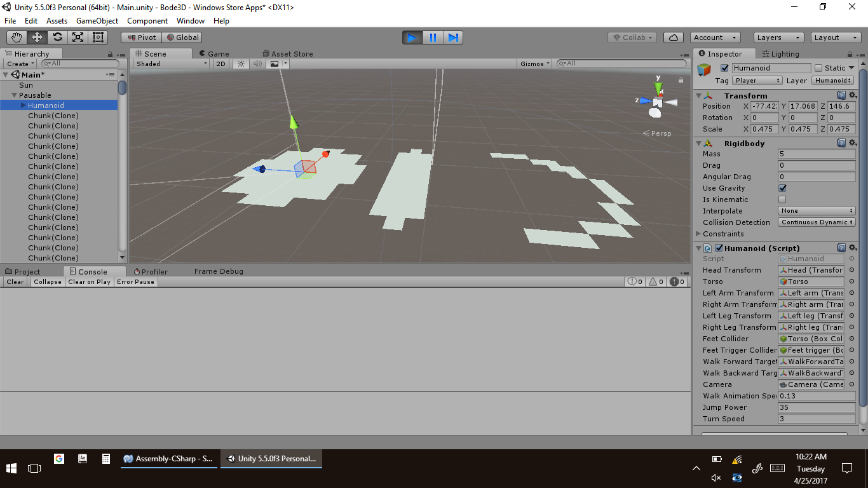Open the GameObject menu
The width and height of the screenshot is (868, 488).
click(97, 21)
